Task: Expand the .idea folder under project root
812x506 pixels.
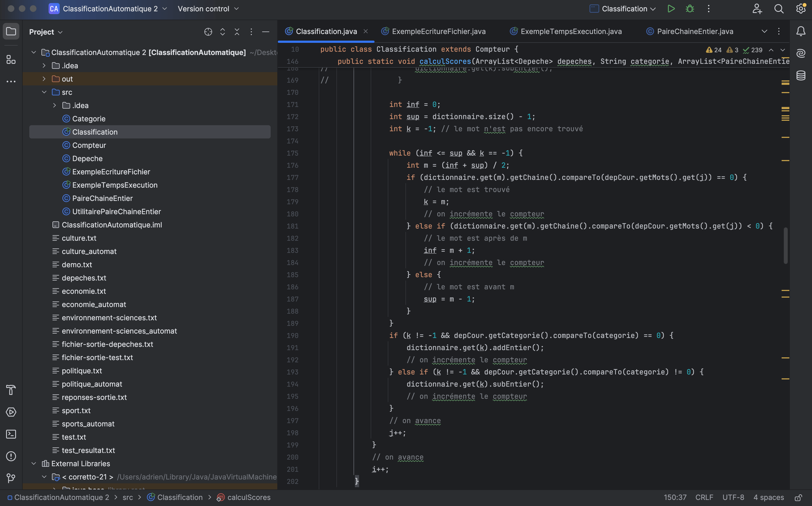Action: tap(44, 65)
